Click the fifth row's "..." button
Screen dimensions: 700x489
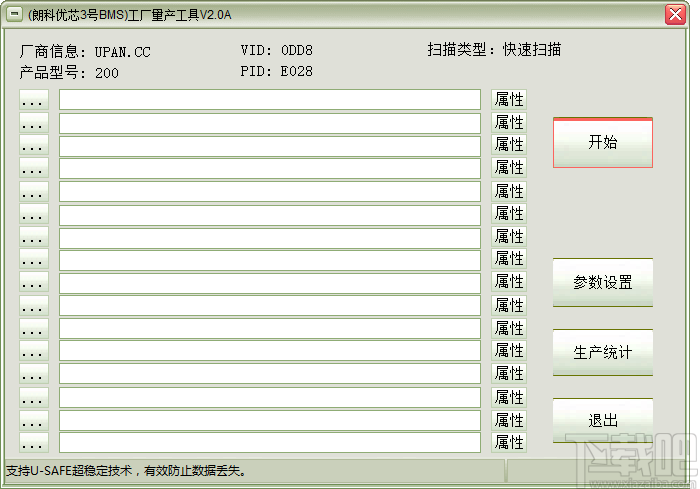pyautogui.click(x=34, y=192)
